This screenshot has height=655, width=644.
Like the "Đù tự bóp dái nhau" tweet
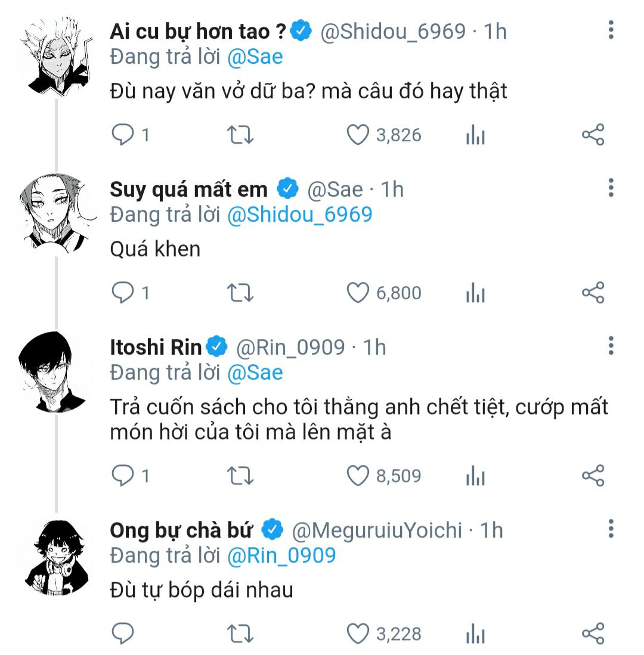click(358, 634)
